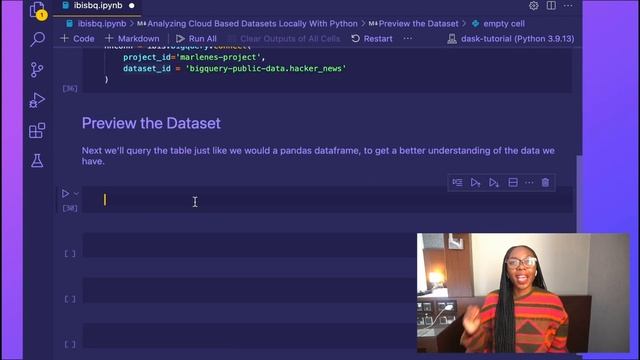
Task: Expand run options chevron beside cell play
Action: click(x=76, y=193)
